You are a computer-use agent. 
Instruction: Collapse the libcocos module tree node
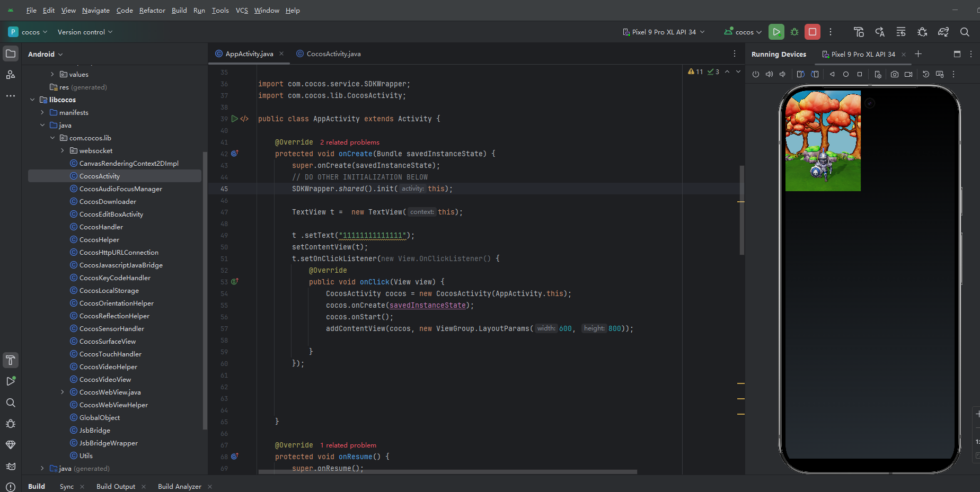point(32,100)
